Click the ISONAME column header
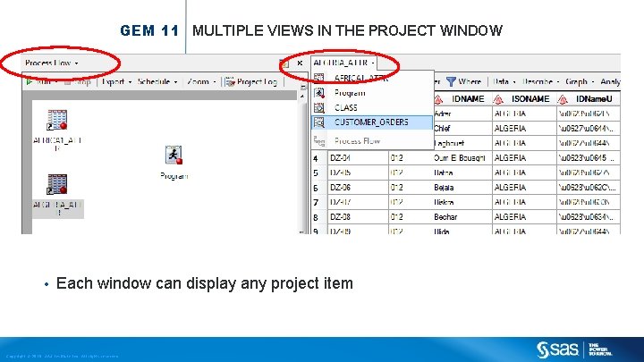The width and height of the screenshot is (644, 362). [524, 99]
